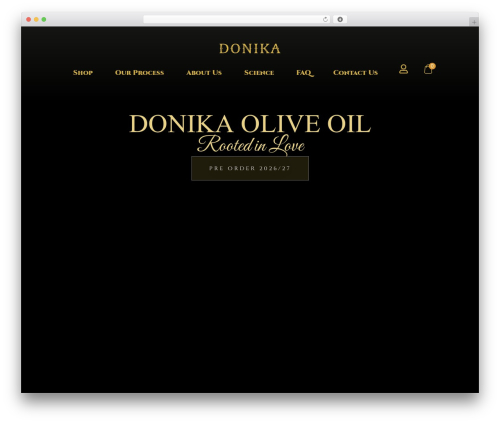Click the Pre Order 2026/27 button
The image size is (500, 423).
tap(250, 168)
